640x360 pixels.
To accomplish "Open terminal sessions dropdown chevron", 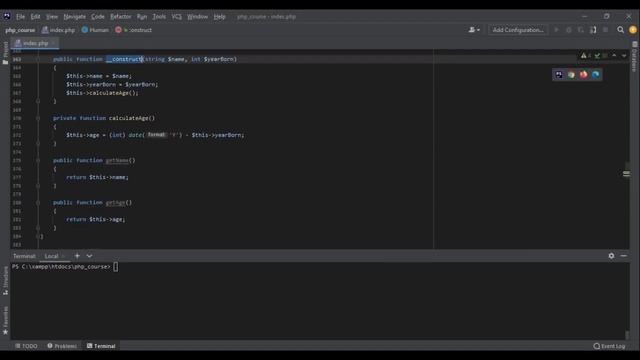I will 89,256.
